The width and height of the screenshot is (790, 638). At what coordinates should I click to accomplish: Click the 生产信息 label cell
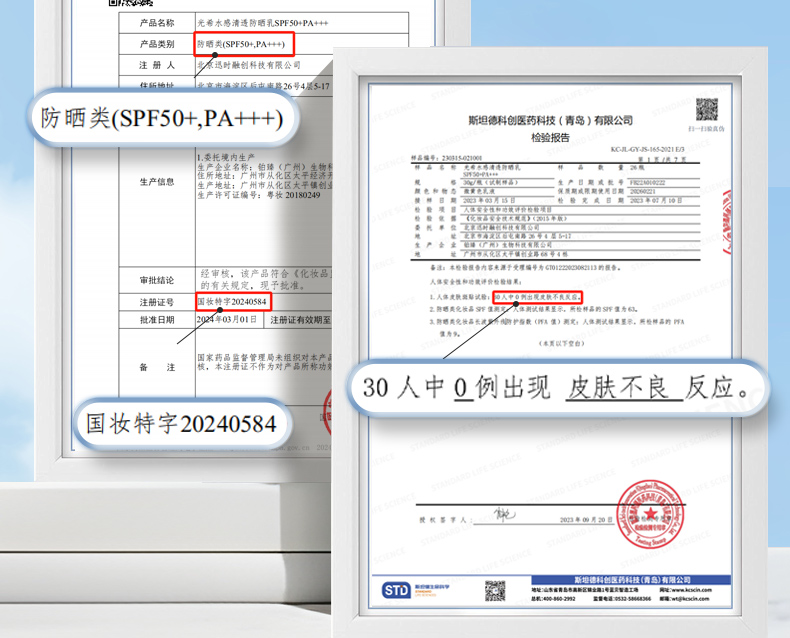pyautogui.click(x=157, y=182)
